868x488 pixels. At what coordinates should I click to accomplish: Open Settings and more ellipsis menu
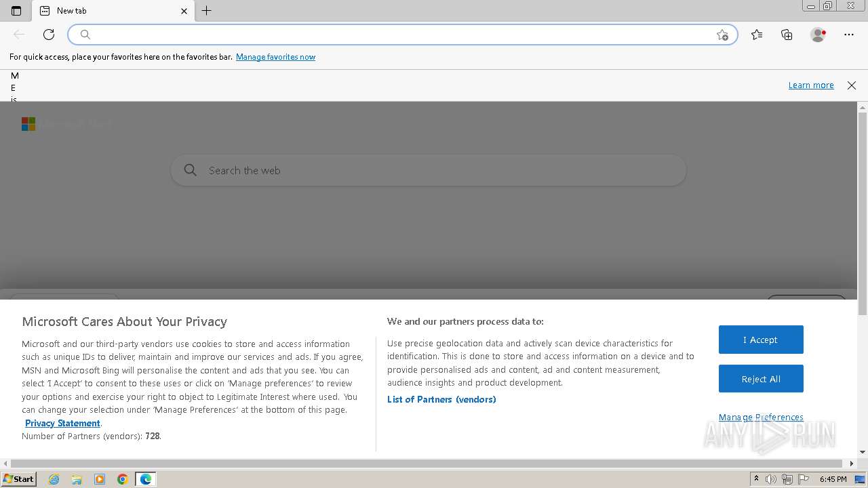click(x=849, y=35)
